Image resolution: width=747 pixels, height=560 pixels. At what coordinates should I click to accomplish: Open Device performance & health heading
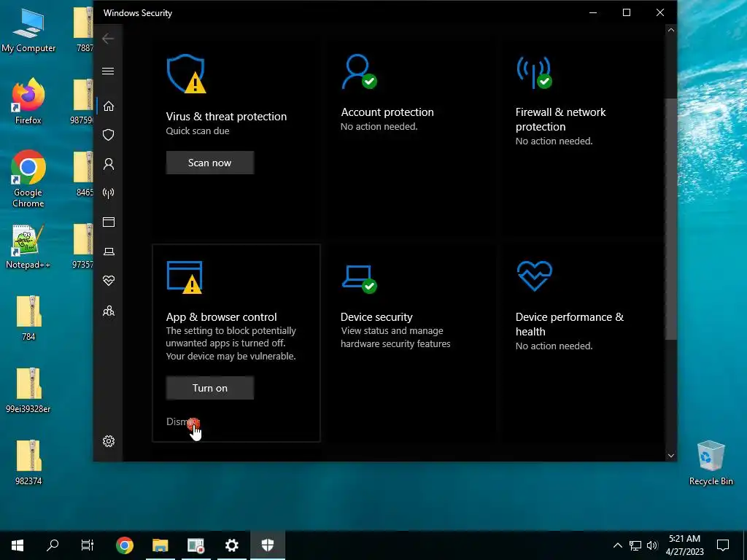pyautogui.click(x=569, y=324)
